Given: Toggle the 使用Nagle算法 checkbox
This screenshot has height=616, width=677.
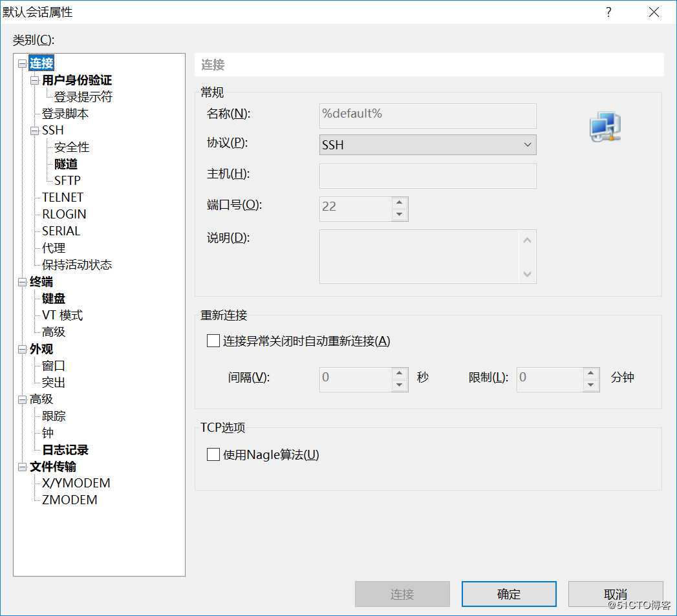Looking at the screenshot, I should coord(213,454).
